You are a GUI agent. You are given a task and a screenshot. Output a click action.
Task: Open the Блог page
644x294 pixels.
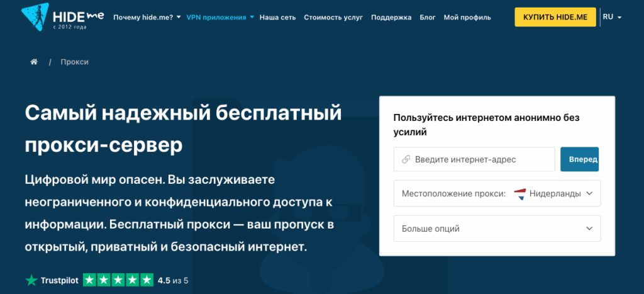pos(428,18)
